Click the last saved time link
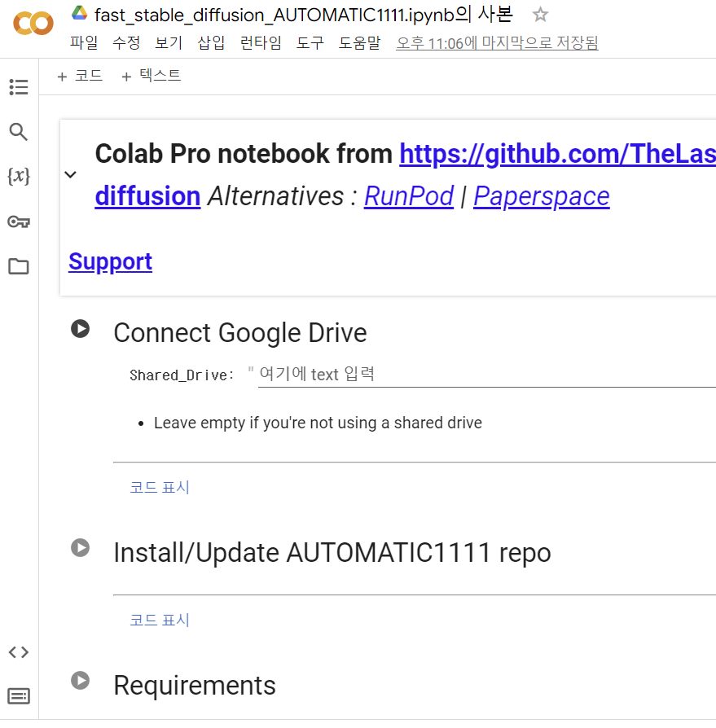Screen dimensions: 716x728 [x=497, y=43]
